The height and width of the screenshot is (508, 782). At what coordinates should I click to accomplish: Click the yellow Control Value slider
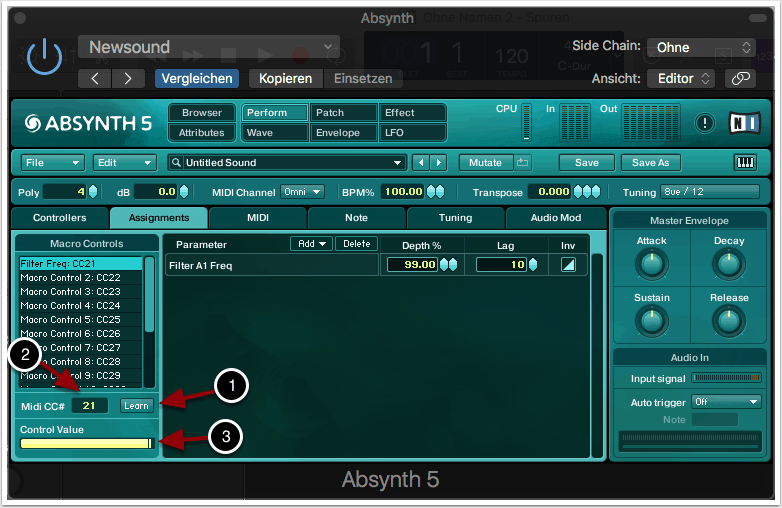tap(85, 443)
